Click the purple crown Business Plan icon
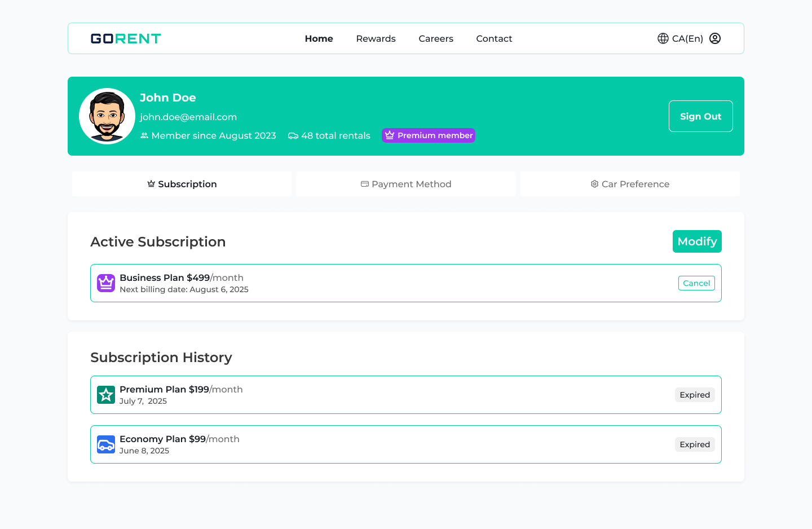Image resolution: width=812 pixels, height=529 pixels. (106, 283)
